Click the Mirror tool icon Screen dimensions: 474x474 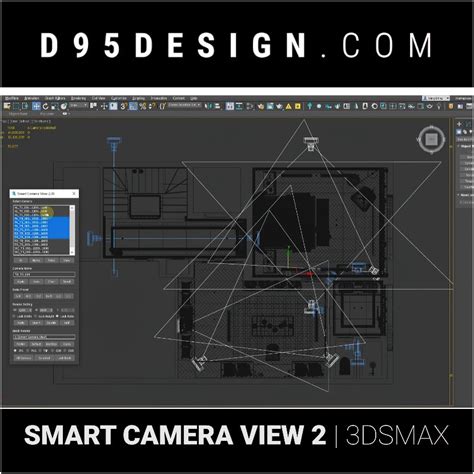coord(208,106)
